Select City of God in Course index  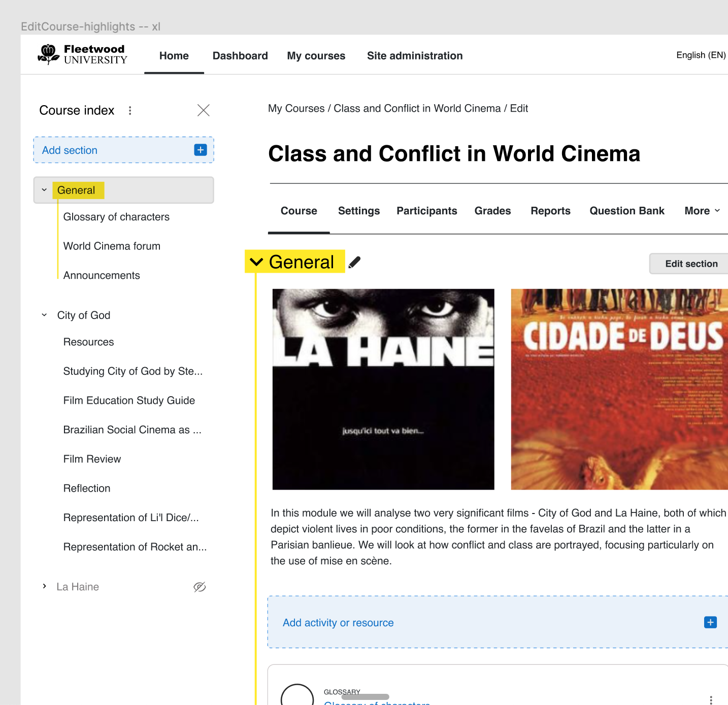tap(84, 315)
